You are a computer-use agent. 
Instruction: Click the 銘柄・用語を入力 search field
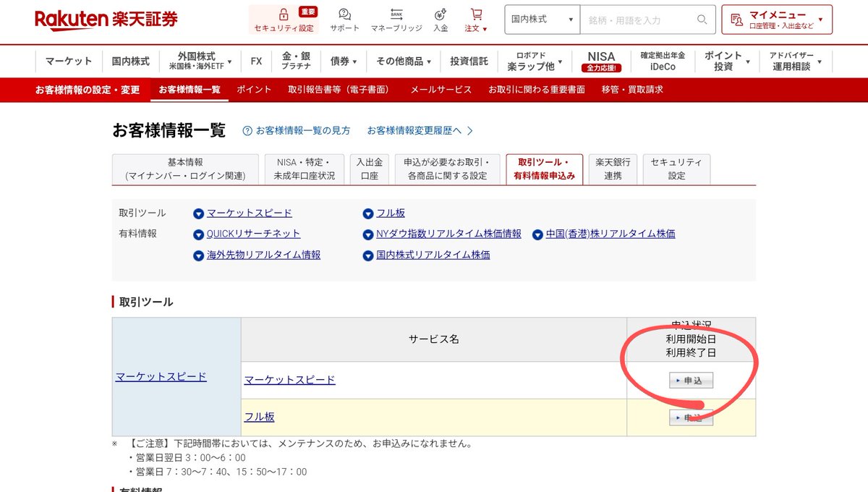[638, 20]
